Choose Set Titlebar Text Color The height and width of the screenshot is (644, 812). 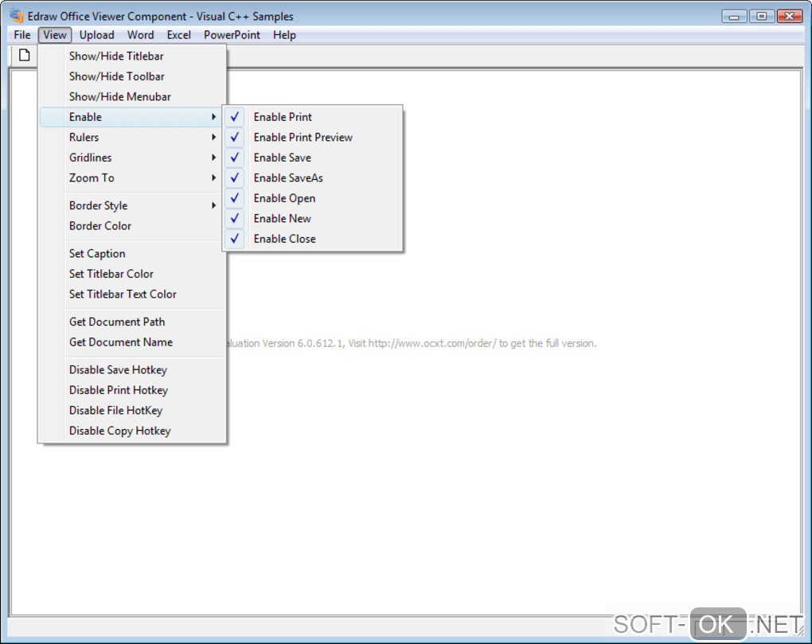pyautogui.click(x=132, y=294)
